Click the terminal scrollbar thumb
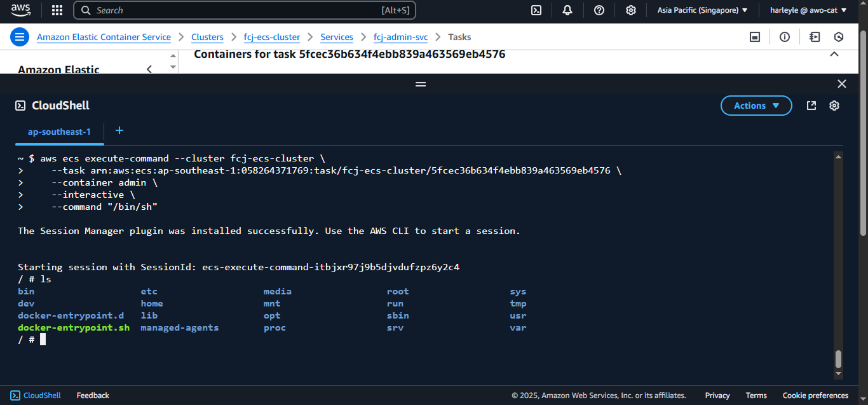 point(838,359)
